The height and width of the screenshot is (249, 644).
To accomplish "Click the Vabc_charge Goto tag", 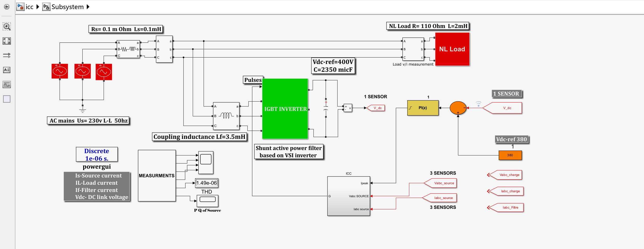I will pos(505,175).
